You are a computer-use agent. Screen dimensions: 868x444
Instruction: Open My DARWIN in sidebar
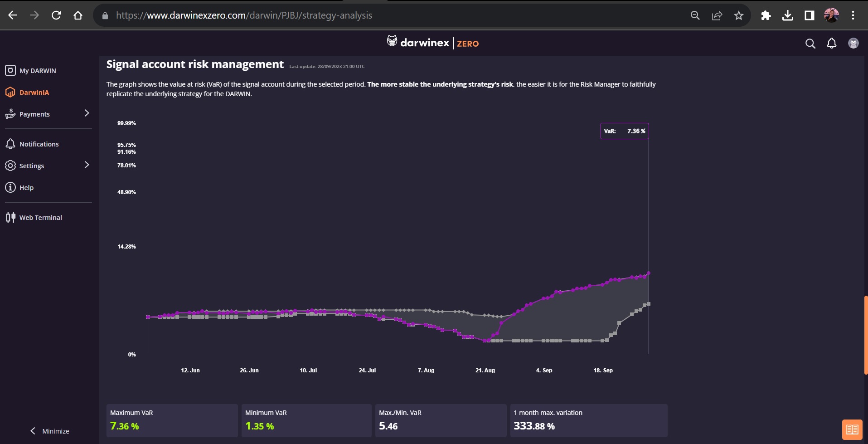click(38, 71)
